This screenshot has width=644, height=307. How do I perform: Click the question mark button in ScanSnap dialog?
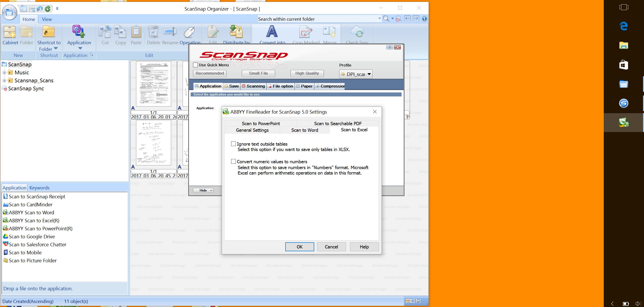(x=390, y=47)
